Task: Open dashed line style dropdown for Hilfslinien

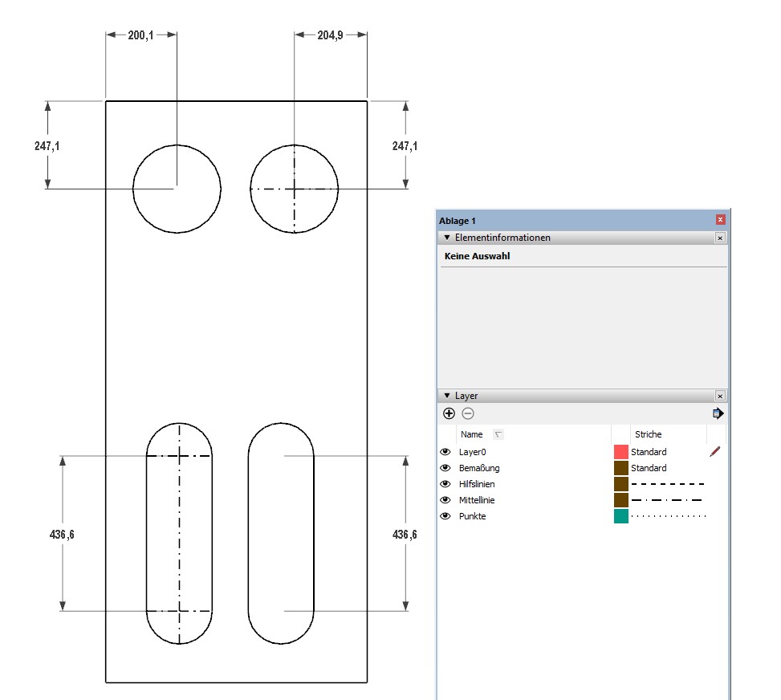Action: [667, 484]
